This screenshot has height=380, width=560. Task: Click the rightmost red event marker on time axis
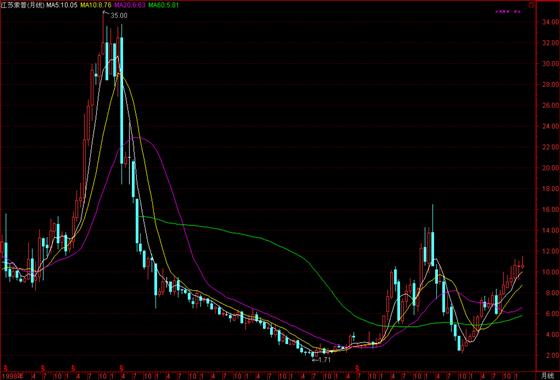tap(357, 368)
